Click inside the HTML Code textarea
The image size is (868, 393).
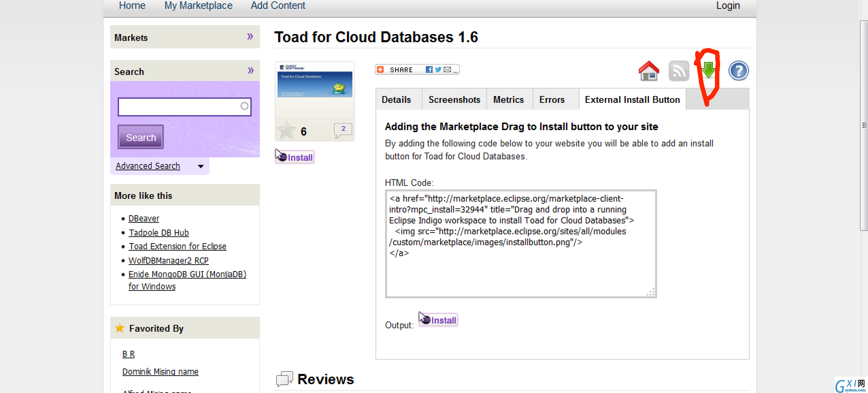click(521, 244)
